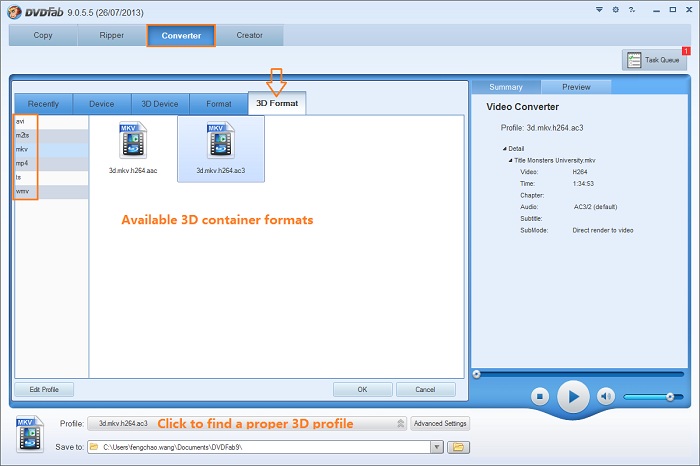Select the 3d.mkv.h264.ac3 profile icon
This screenshot has width=700, height=466.
[221, 141]
